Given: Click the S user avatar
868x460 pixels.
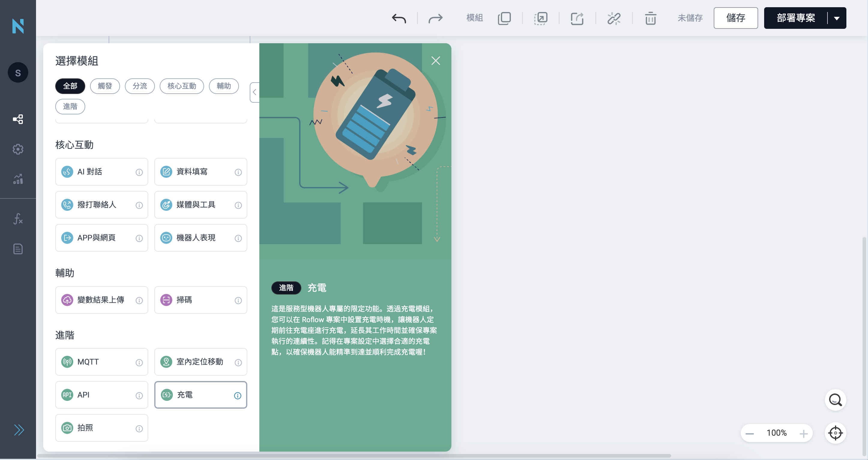Looking at the screenshot, I should [x=18, y=72].
